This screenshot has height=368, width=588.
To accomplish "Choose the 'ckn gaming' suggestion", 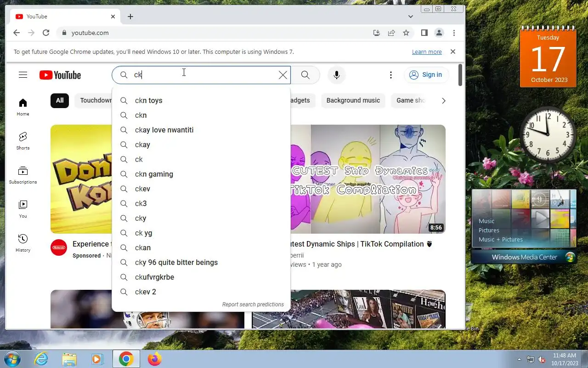I will (201, 174).
